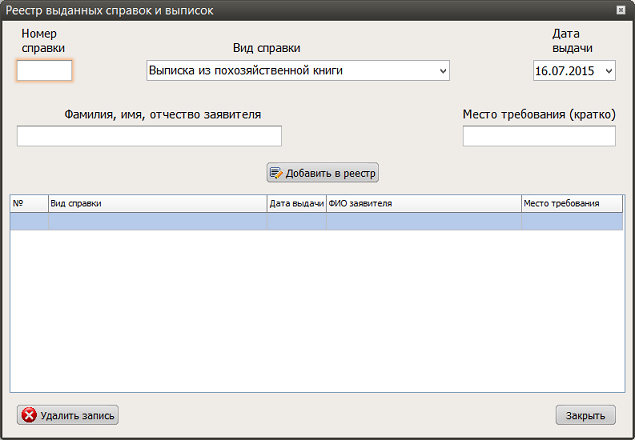
Task: Open the Дата выдачи calendar dropdown arrow
Action: 609,71
